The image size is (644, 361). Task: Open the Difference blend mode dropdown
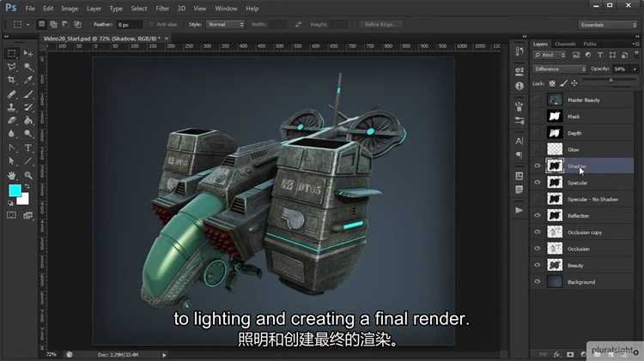click(558, 69)
